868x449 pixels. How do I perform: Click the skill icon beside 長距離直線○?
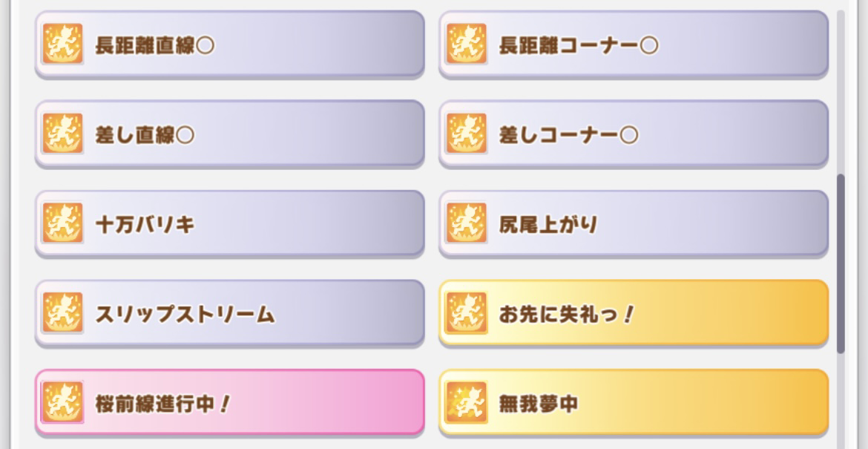62,44
